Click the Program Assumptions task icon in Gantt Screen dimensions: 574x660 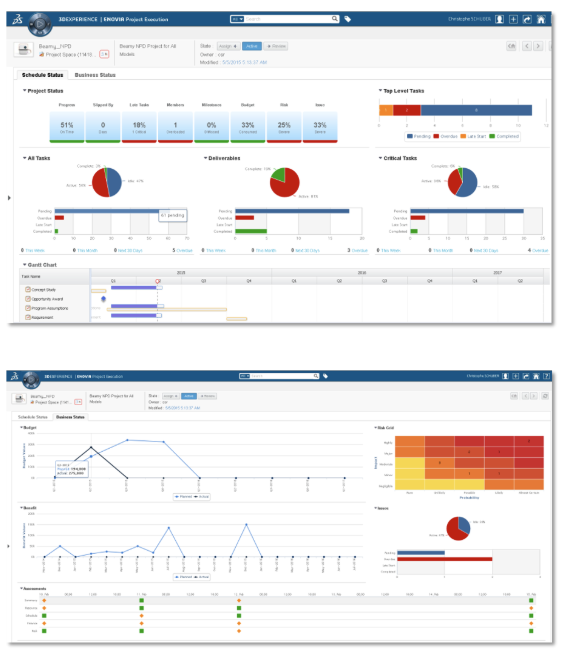pyautogui.click(x=28, y=308)
